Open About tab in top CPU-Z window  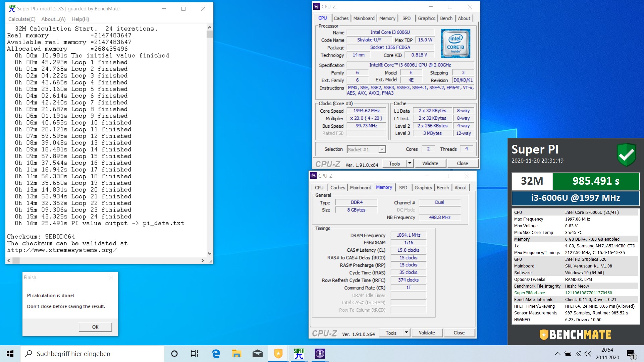464,18
